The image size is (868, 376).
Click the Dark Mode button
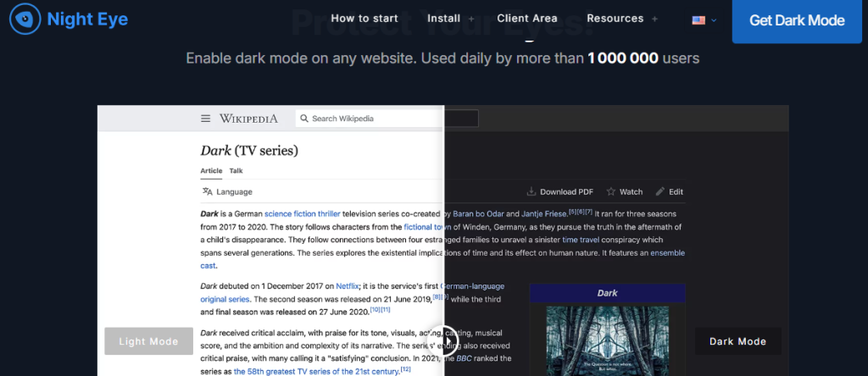[738, 341]
